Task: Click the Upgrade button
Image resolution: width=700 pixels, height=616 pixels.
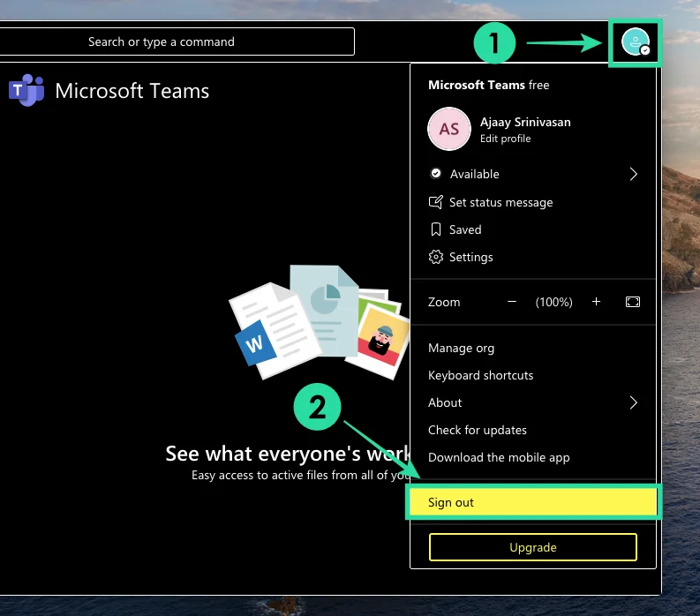Action: click(532, 547)
